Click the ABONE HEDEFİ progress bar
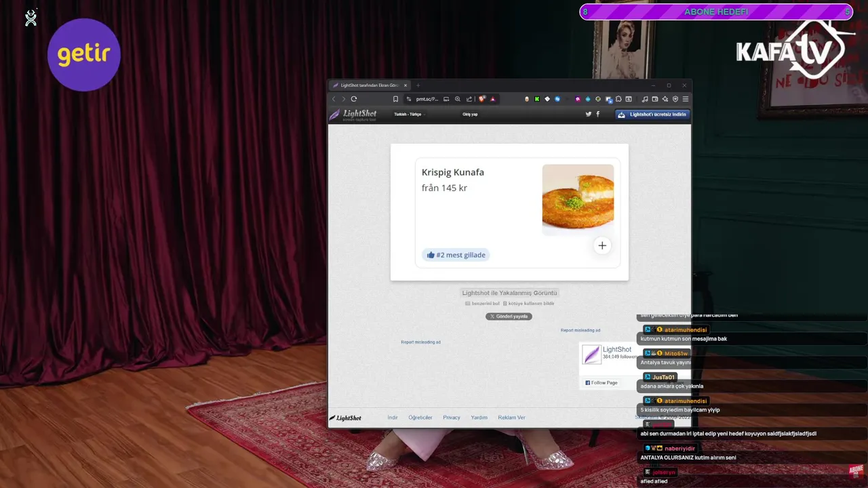868x488 pixels. tap(717, 12)
